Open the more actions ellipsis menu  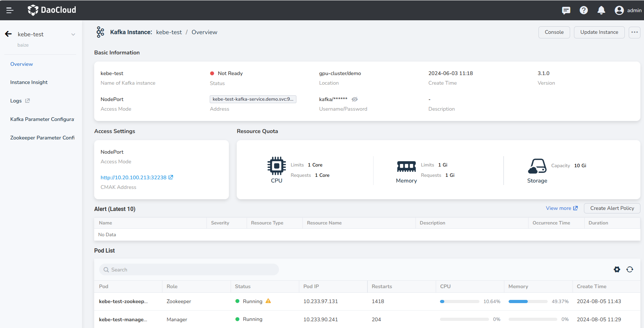point(634,32)
